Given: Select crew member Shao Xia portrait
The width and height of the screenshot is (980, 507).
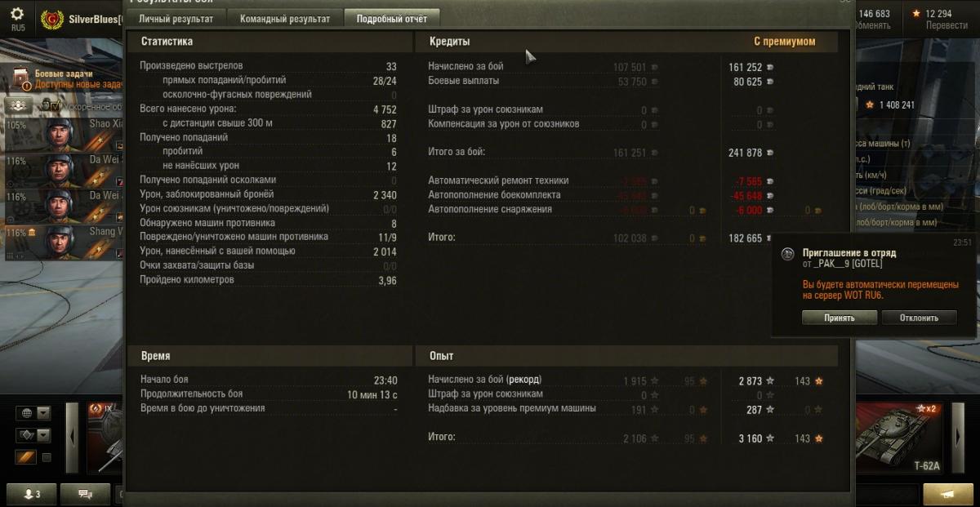Looking at the screenshot, I should tap(60, 133).
